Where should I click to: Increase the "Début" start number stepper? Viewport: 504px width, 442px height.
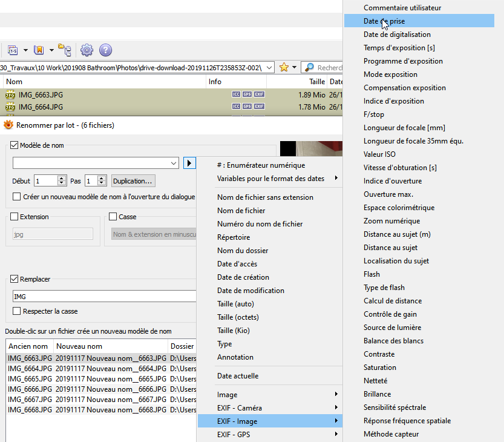(x=61, y=178)
